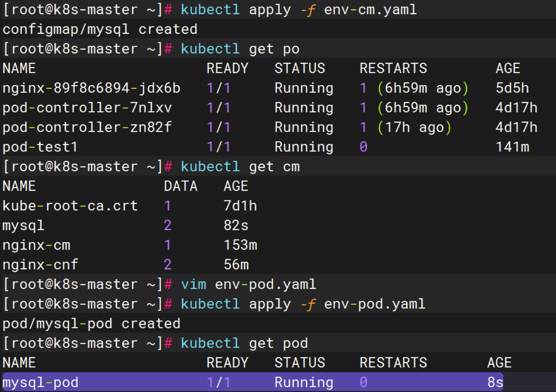Click the age value 7d1h
This screenshot has height=392, width=556.
pos(240,206)
